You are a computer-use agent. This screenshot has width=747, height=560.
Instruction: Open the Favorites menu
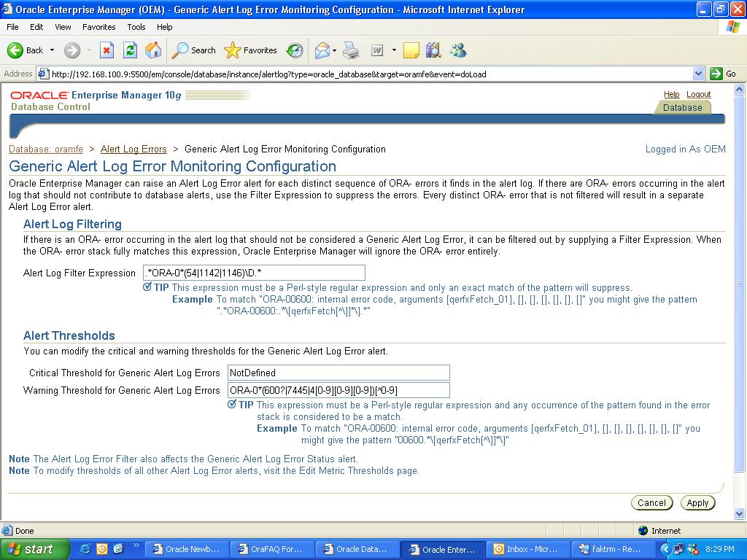pos(98,27)
